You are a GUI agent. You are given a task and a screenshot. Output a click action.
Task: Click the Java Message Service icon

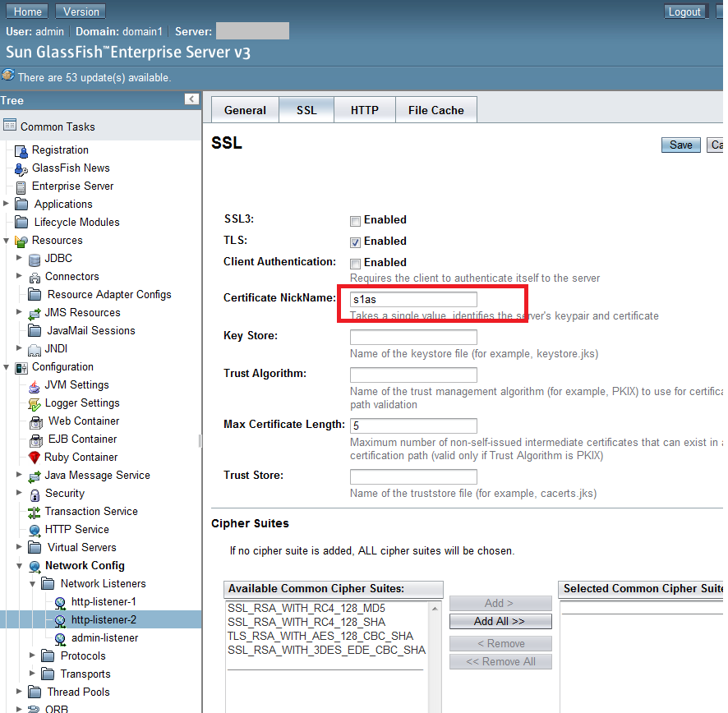click(35, 476)
